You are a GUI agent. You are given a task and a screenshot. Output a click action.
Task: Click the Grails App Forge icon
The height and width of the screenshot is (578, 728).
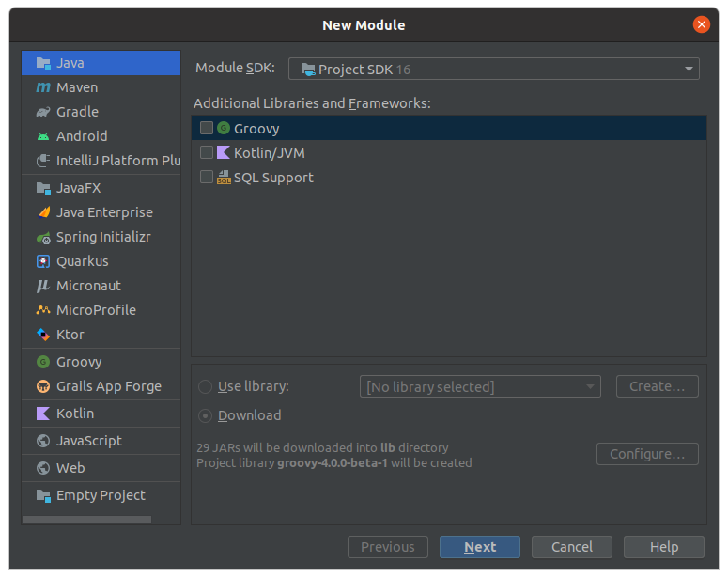[x=43, y=386]
